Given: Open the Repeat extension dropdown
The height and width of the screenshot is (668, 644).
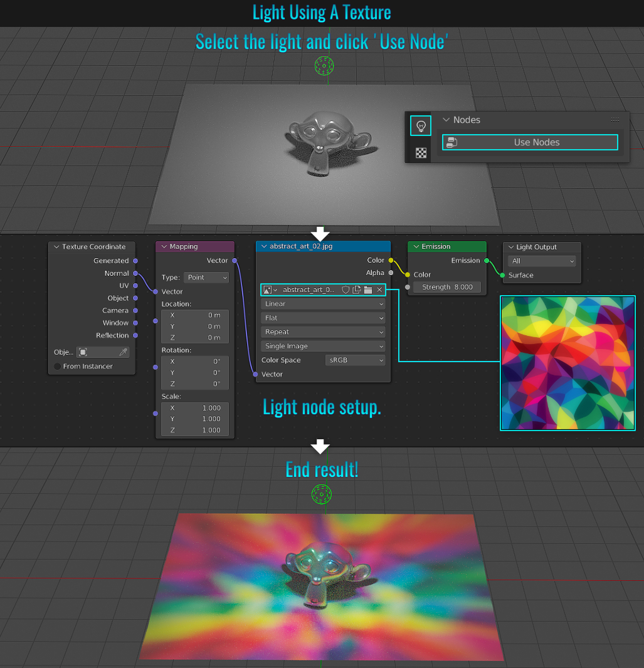Looking at the screenshot, I should coord(323,332).
